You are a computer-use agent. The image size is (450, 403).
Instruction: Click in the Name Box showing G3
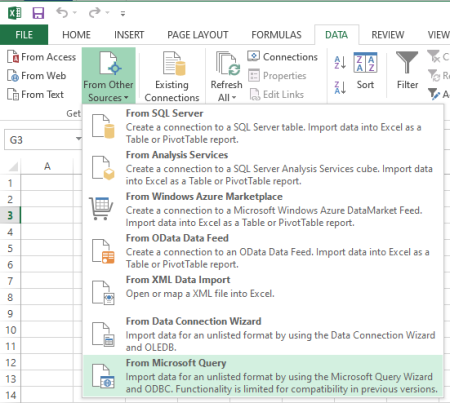point(39,140)
